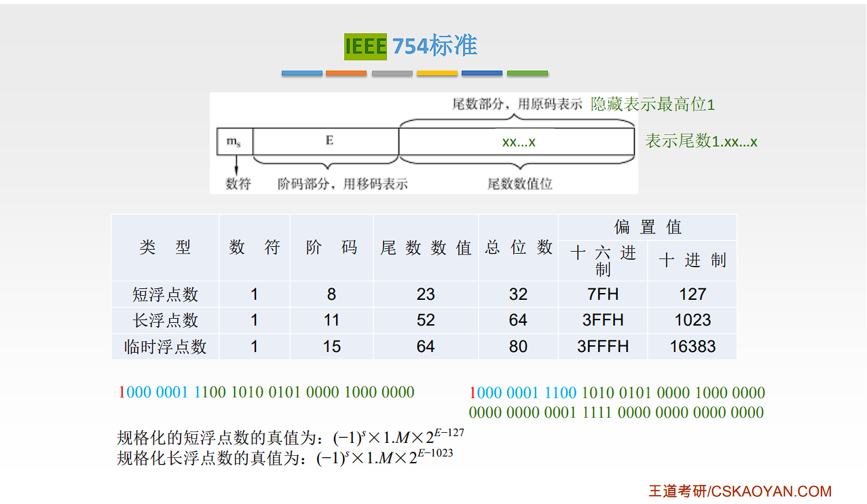The width and height of the screenshot is (867, 504).
Task: Click the "临时浮点数" row label
Action: (165, 347)
